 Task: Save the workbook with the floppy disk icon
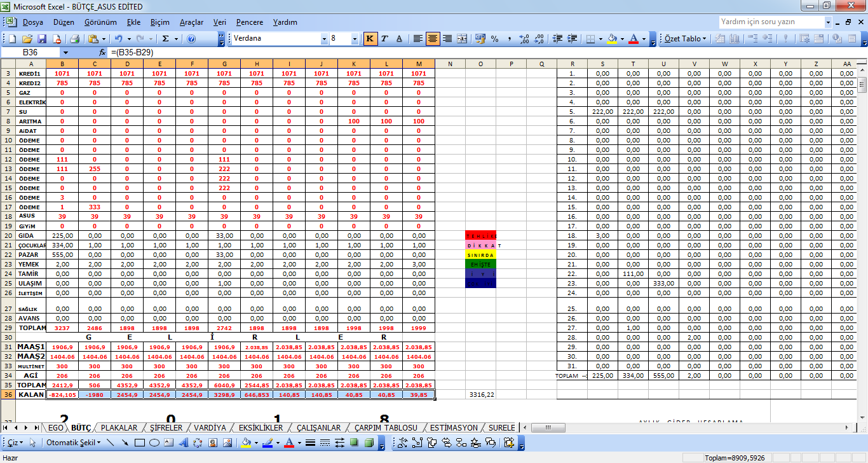[x=41, y=39]
